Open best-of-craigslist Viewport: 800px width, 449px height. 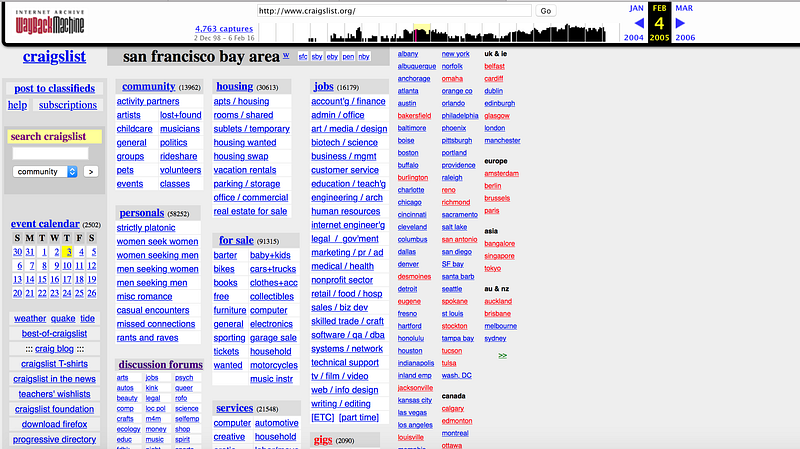tap(54, 334)
